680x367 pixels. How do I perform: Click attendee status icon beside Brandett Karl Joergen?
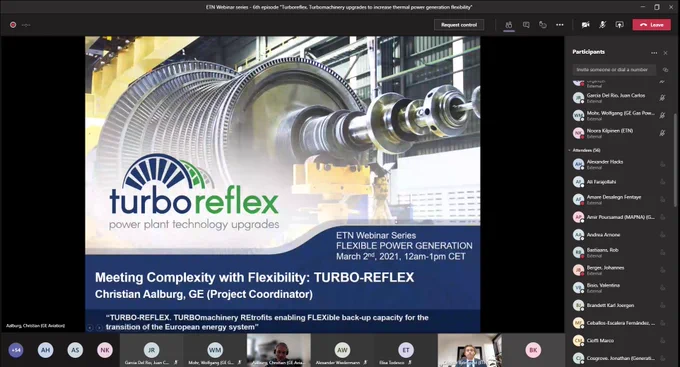pos(662,305)
